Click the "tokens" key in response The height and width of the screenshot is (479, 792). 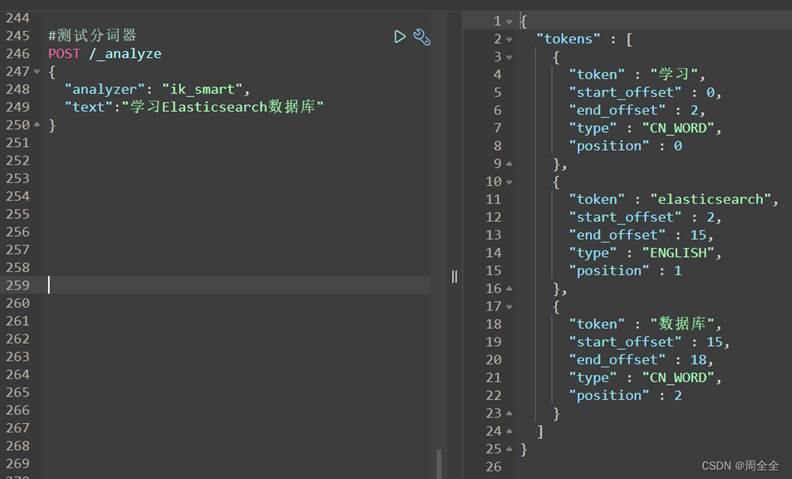(568, 39)
